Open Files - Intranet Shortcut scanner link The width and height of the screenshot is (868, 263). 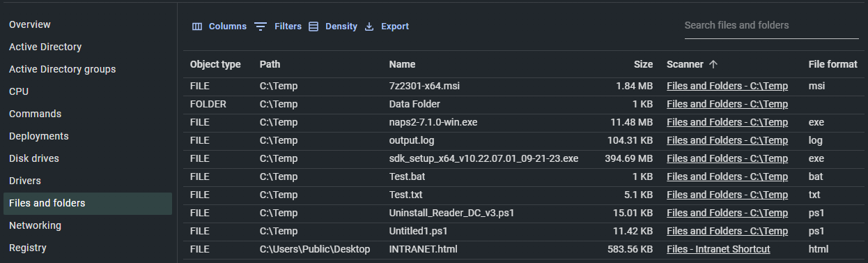coord(718,249)
